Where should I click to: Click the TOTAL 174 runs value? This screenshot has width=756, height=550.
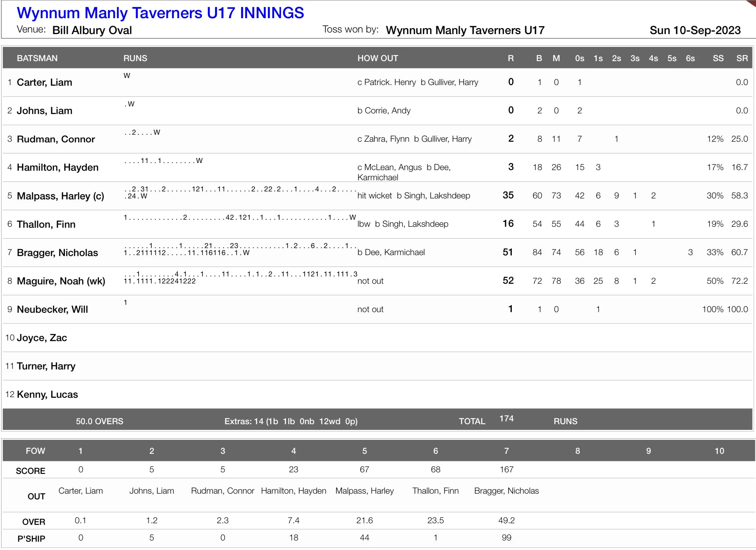pos(506,419)
